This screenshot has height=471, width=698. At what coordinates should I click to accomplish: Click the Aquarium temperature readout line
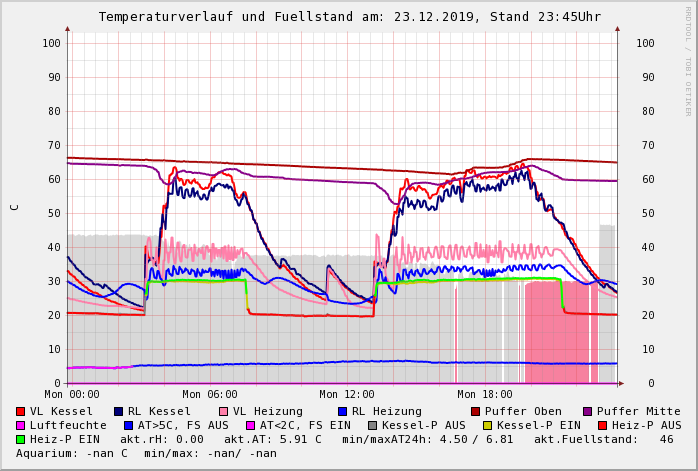pyautogui.click(x=146, y=453)
